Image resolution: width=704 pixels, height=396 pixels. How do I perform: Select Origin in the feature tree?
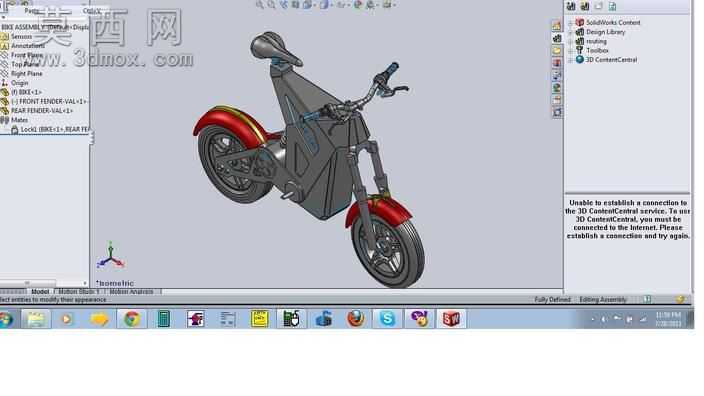[x=19, y=83]
